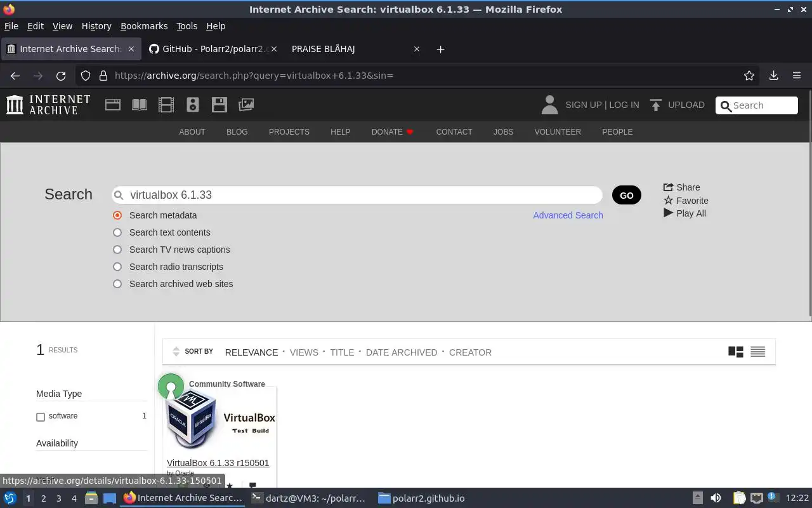Open the taskbar start menu icon
The height and width of the screenshot is (508, 812).
click(x=10, y=498)
